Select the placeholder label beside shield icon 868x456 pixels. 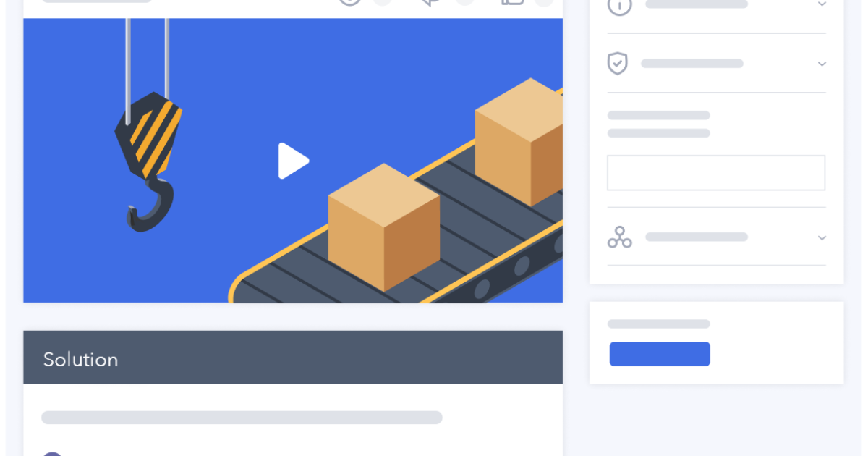[x=692, y=64]
